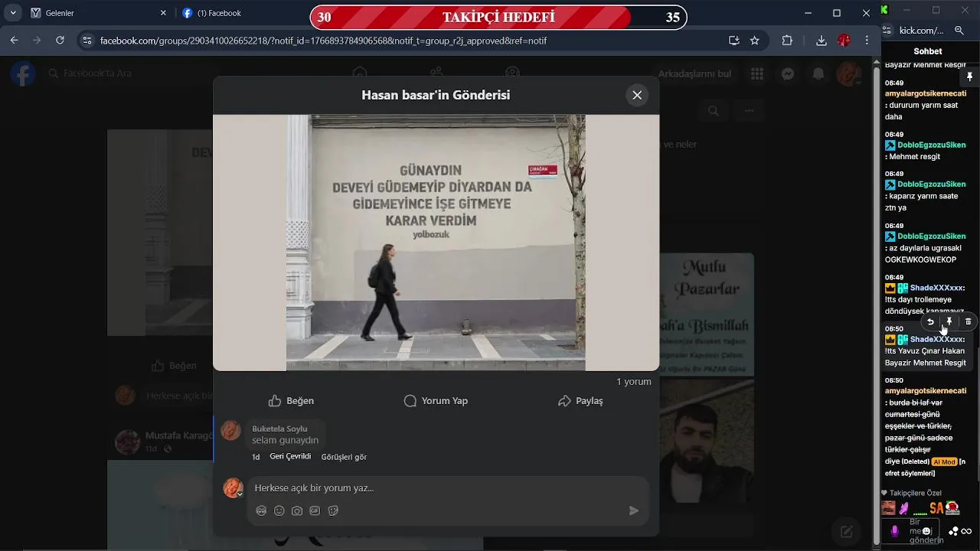Click the Beğen button behind the dialog
The width and height of the screenshot is (980, 551).
[175, 366]
